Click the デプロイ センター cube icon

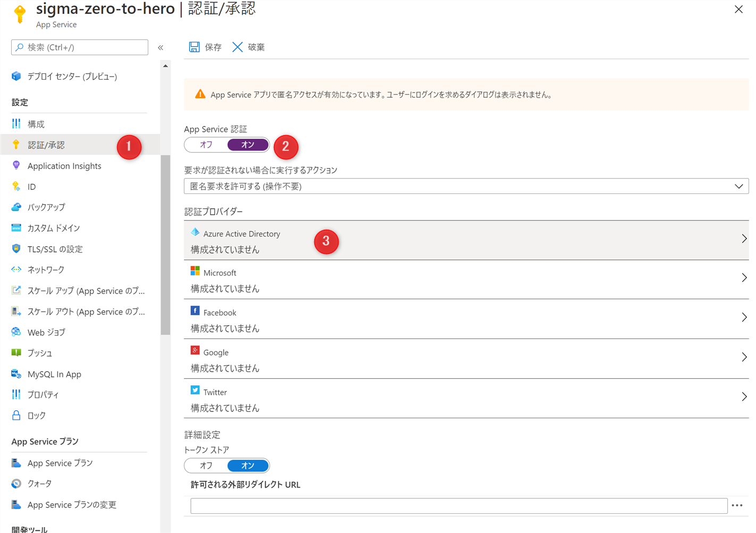16,76
